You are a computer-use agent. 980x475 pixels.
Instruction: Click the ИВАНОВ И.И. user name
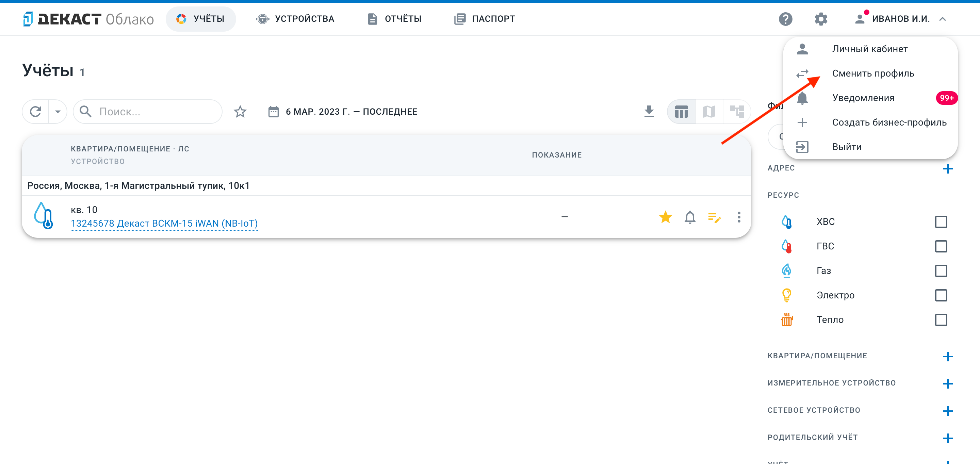(x=900, y=19)
